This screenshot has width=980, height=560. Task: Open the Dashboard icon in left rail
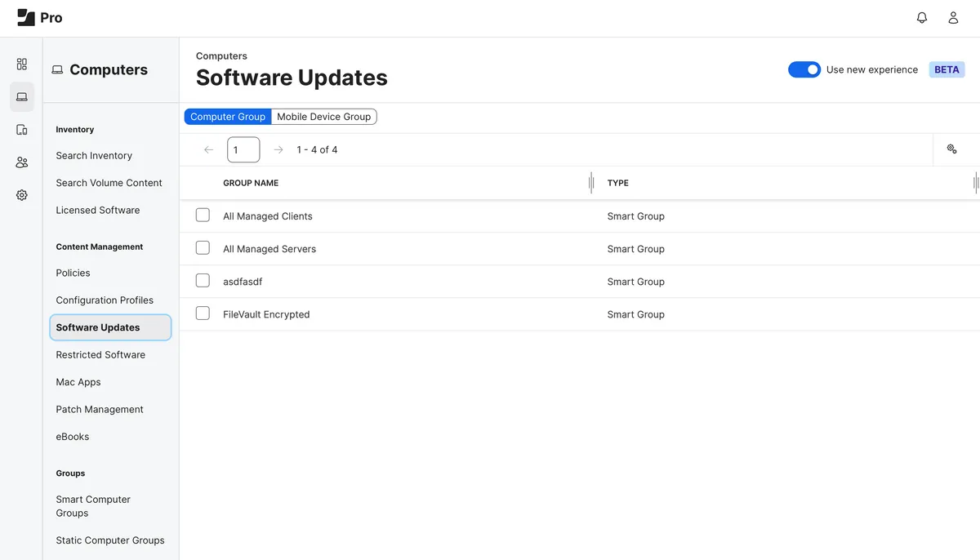pyautogui.click(x=22, y=64)
